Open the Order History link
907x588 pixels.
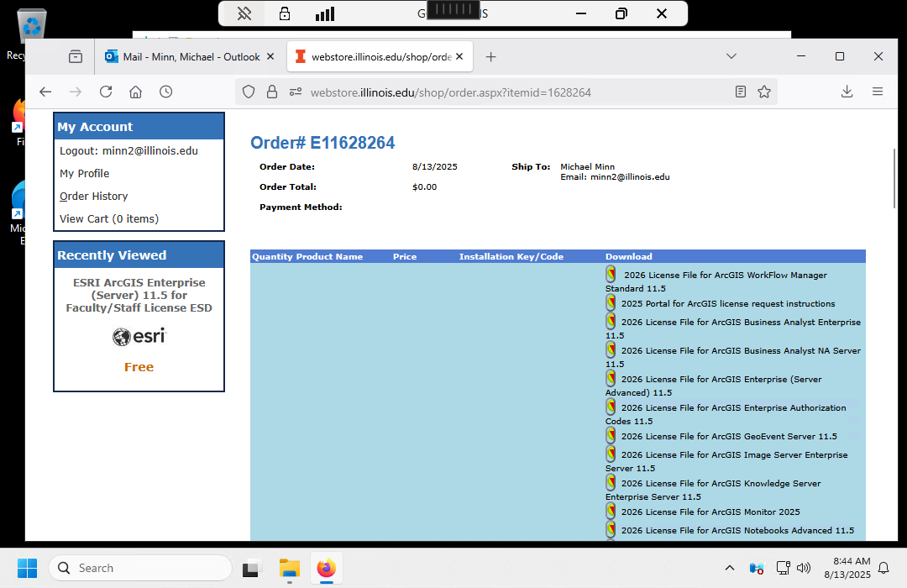tap(94, 197)
